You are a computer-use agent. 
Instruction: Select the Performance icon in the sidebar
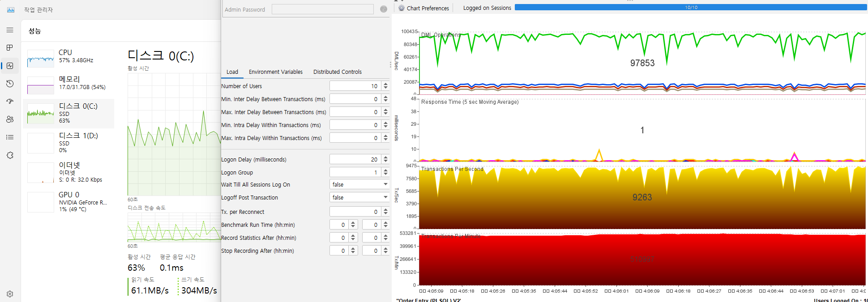click(10, 66)
